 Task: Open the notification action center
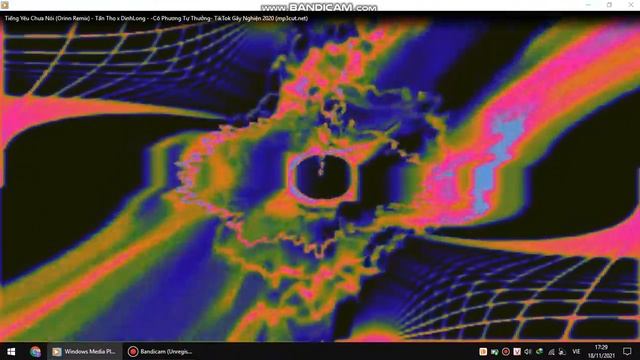pos(627,351)
